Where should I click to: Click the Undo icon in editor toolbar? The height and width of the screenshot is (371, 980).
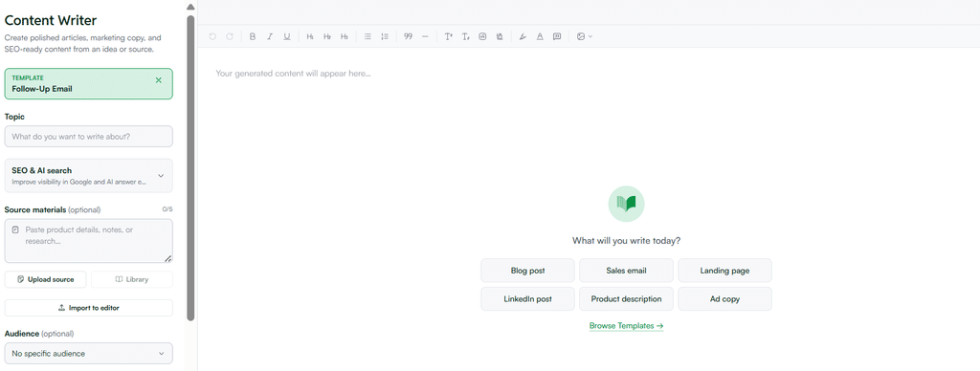(212, 37)
